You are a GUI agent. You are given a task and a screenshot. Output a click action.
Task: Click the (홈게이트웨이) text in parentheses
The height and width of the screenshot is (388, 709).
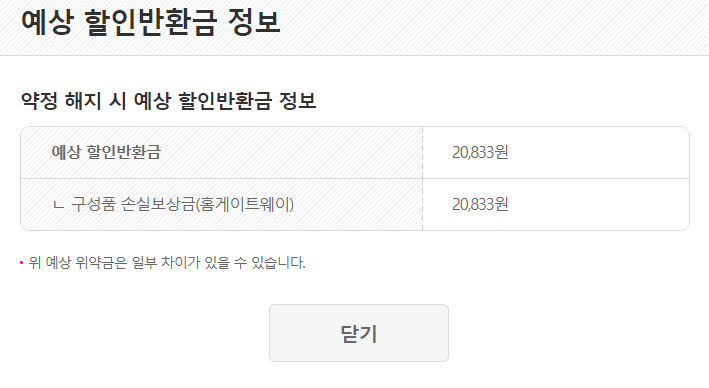coord(245,204)
